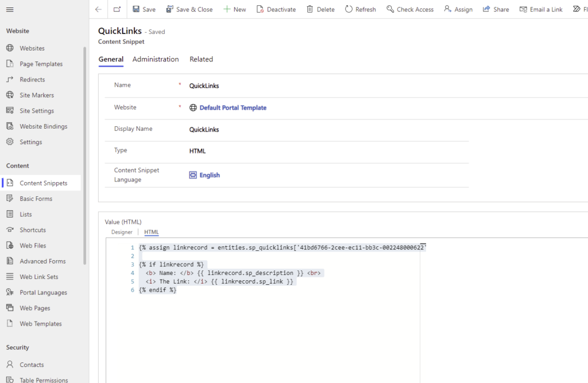The height and width of the screenshot is (383, 588).
Task: Click the endif code line
Action: pos(157,290)
